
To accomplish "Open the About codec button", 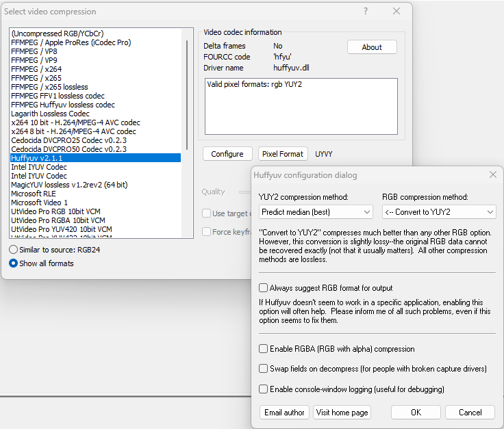I will pos(372,47).
